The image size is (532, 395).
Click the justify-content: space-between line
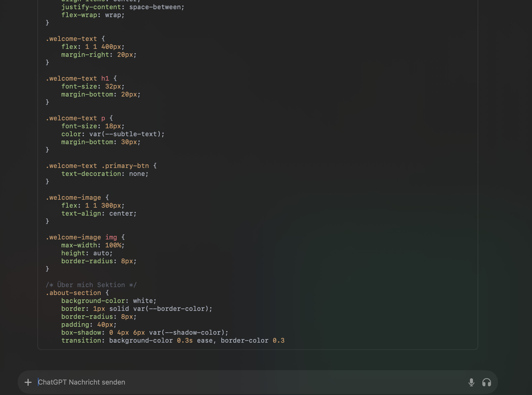[x=123, y=7]
